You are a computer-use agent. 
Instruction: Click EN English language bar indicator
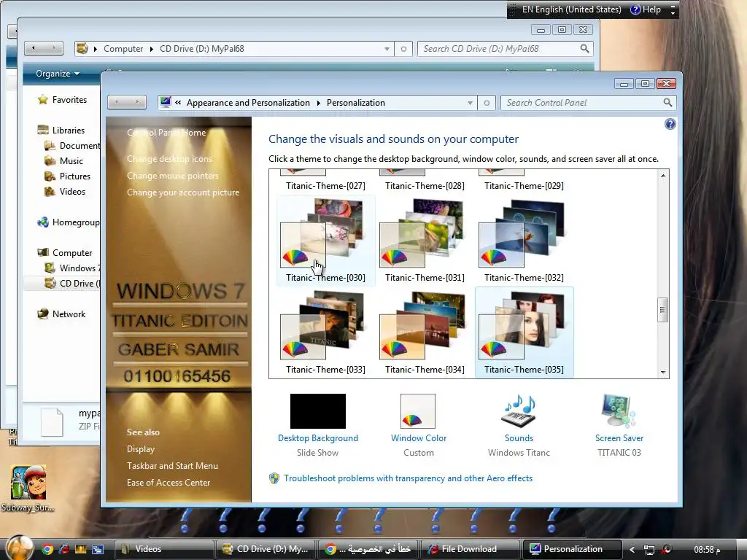coord(572,9)
